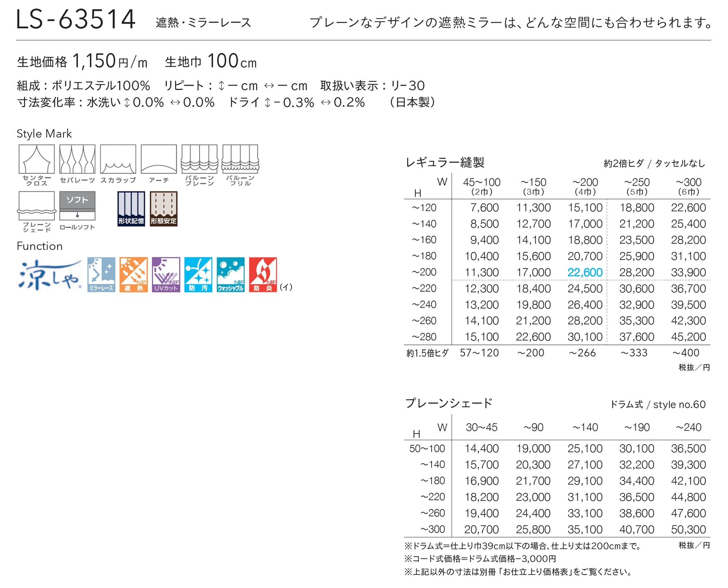Click the プレーンシェード table title
728x588 pixels.
(x=449, y=403)
